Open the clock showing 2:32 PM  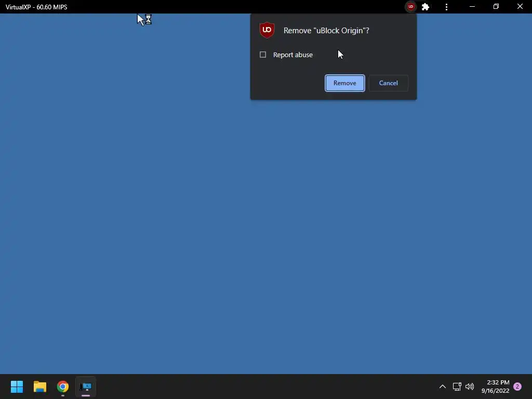click(x=495, y=387)
